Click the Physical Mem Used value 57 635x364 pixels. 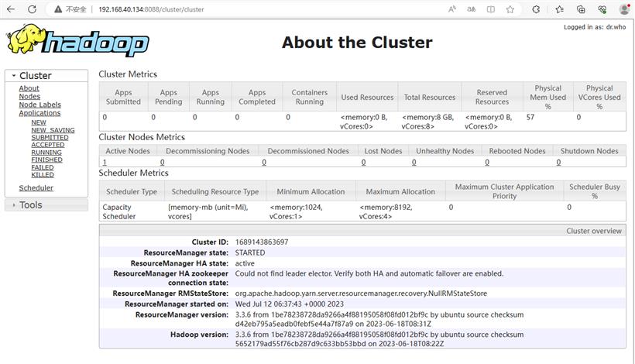click(530, 117)
